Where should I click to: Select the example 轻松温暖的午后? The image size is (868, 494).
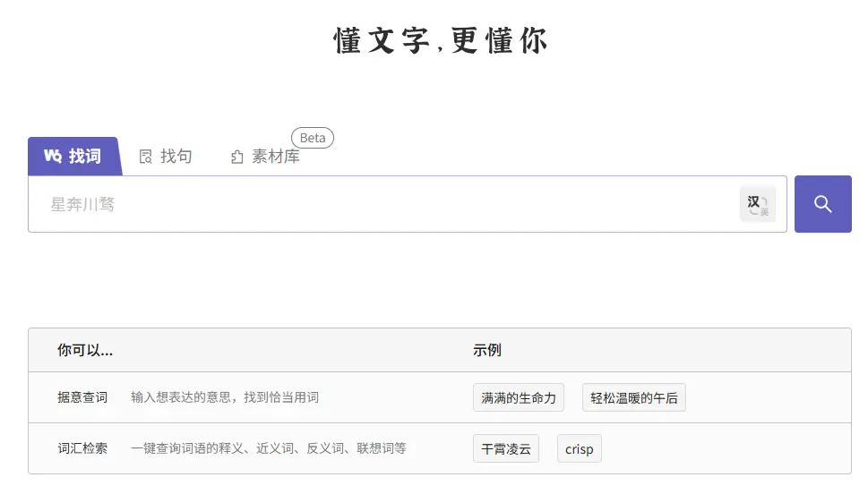click(x=633, y=398)
